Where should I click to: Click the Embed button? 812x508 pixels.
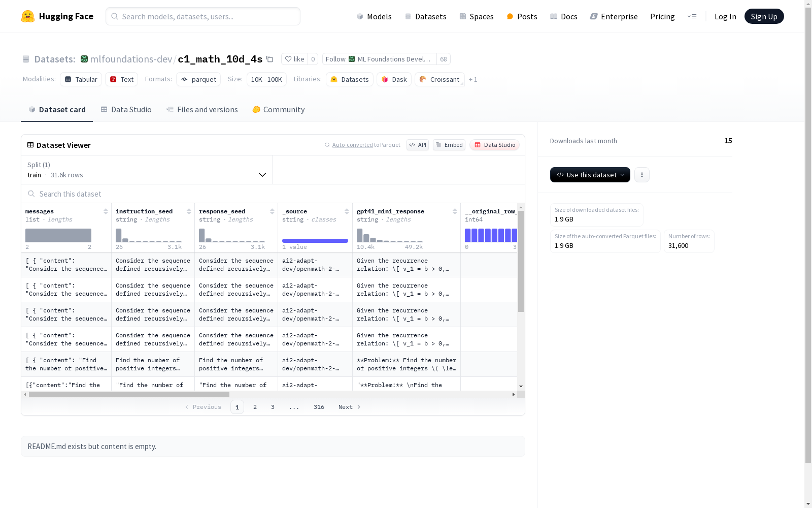click(449, 145)
